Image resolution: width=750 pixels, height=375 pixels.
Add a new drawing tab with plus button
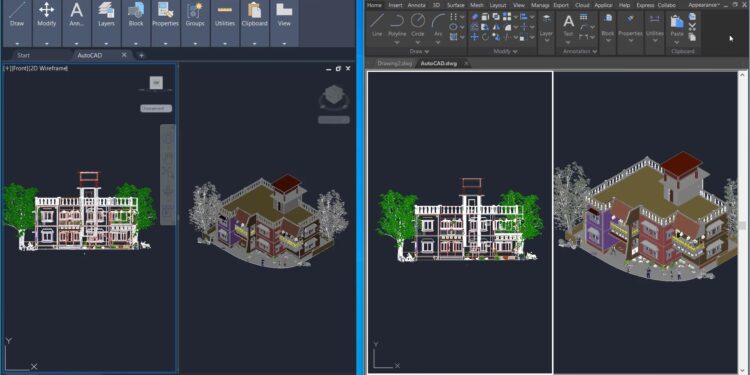[141, 55]
